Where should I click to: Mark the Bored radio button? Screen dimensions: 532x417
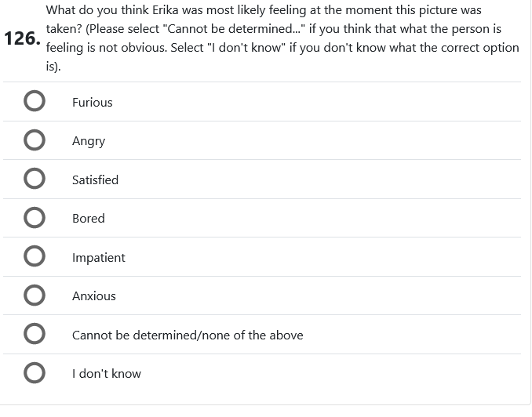point(34,218)
